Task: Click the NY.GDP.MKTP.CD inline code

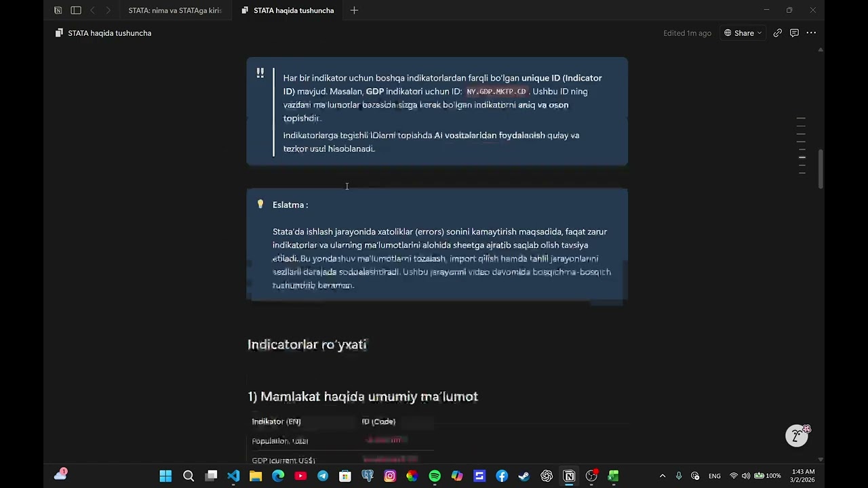Action: (496, 91)
